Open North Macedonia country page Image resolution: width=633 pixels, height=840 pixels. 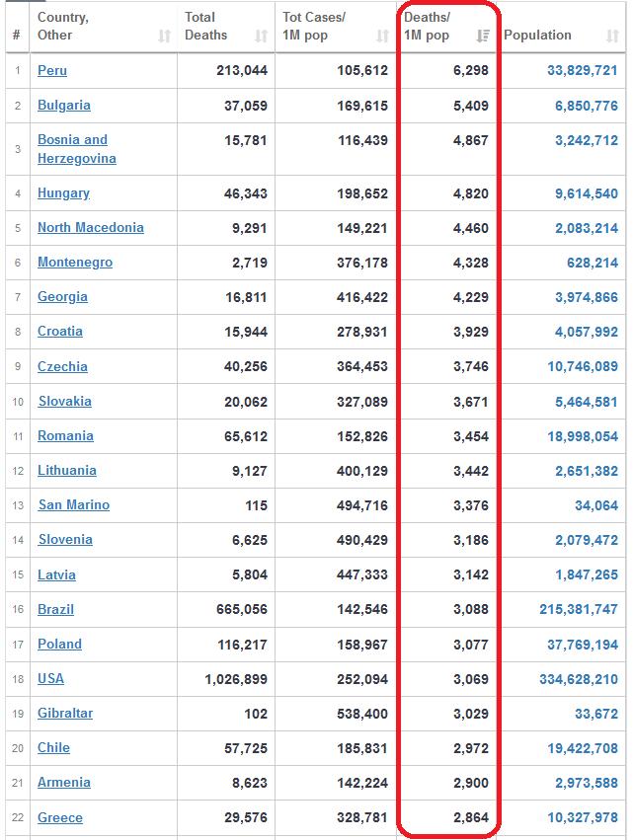(x=91, y=228)
